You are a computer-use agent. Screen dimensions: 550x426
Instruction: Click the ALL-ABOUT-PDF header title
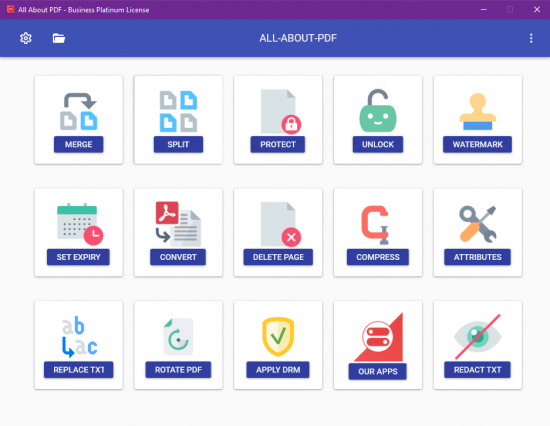(x=298, y=38)
